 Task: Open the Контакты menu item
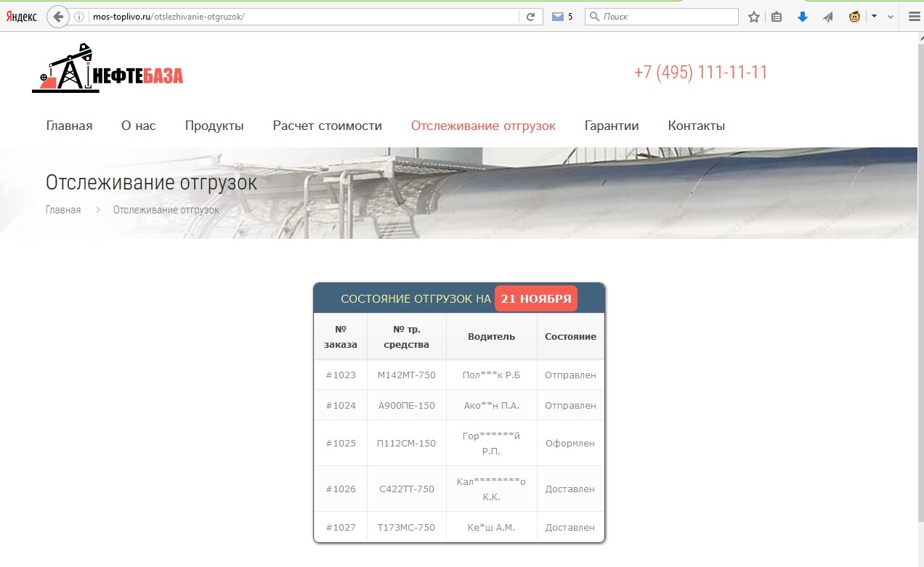(x=696, y=126)
